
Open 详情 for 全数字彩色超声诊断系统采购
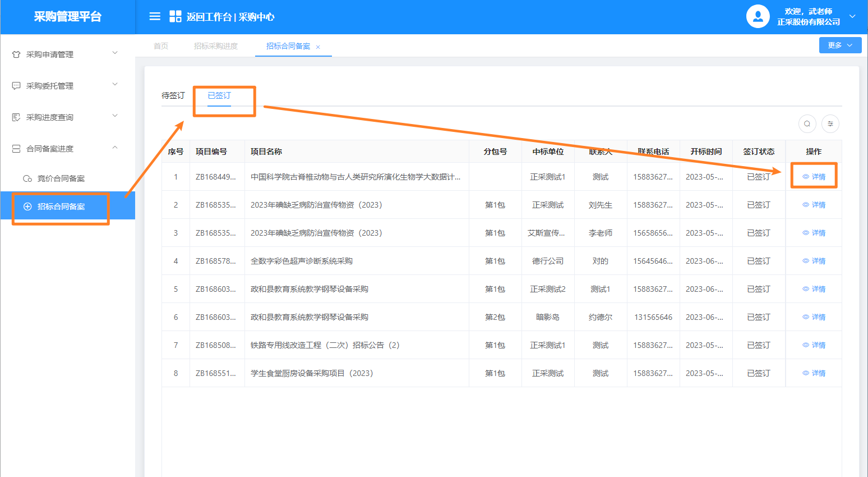[x=814, y=261]
